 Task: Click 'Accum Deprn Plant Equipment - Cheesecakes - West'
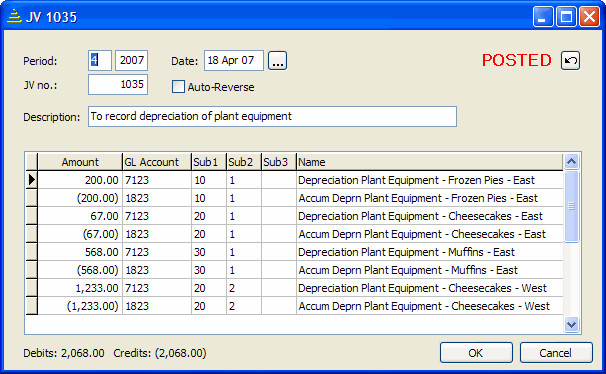424,306
